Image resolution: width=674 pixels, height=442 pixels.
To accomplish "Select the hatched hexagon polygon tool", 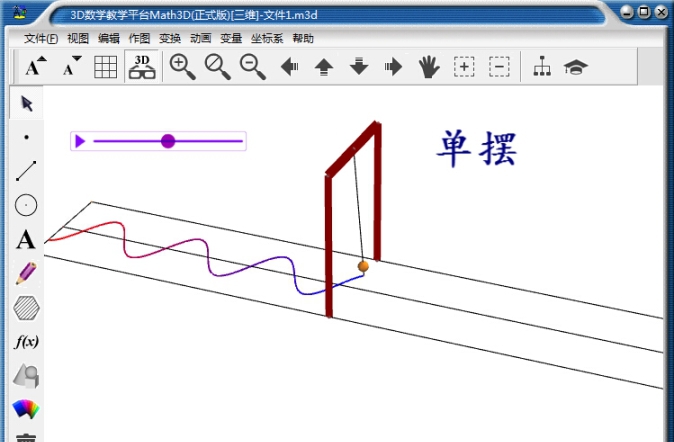I will coord(27,308).
